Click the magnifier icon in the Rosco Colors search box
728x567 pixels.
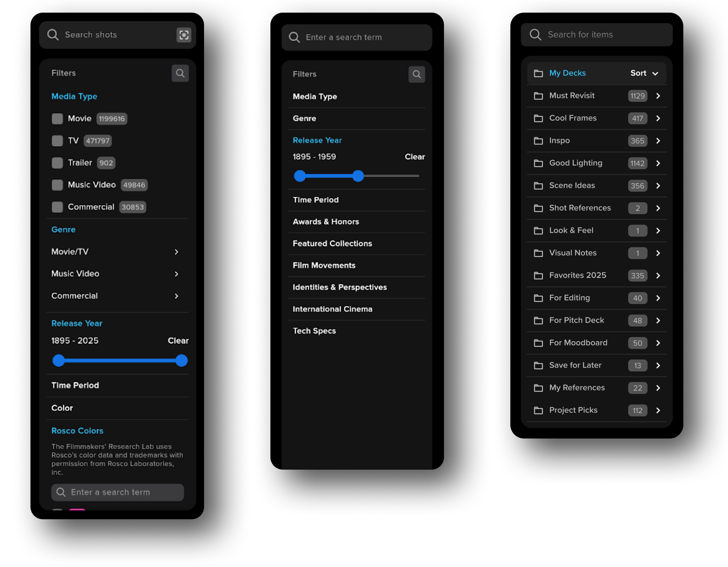(x=61, y=492)
